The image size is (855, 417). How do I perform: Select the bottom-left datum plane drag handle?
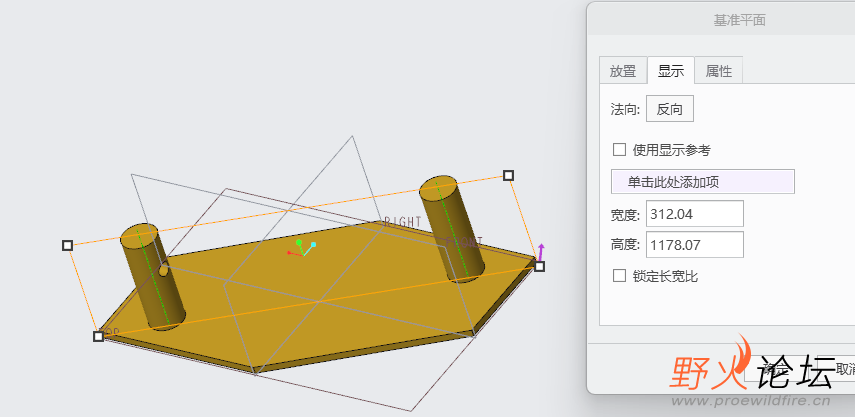(98, 336)
